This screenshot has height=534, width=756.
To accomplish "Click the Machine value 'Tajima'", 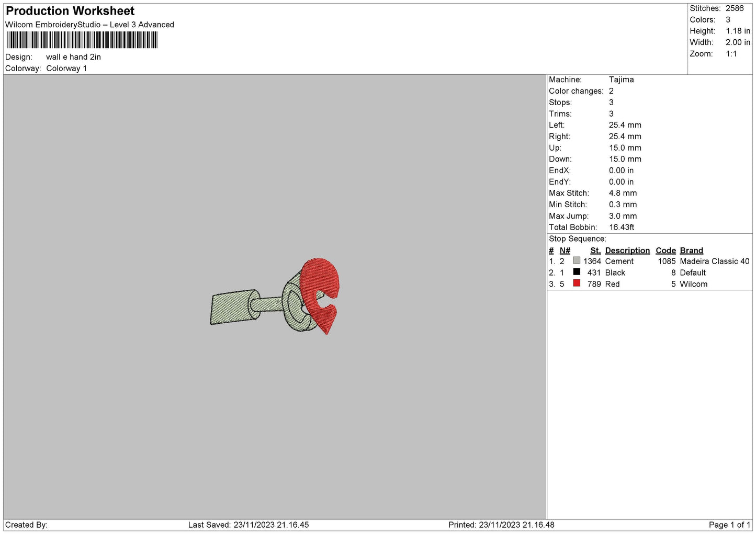I will (622, 79).
